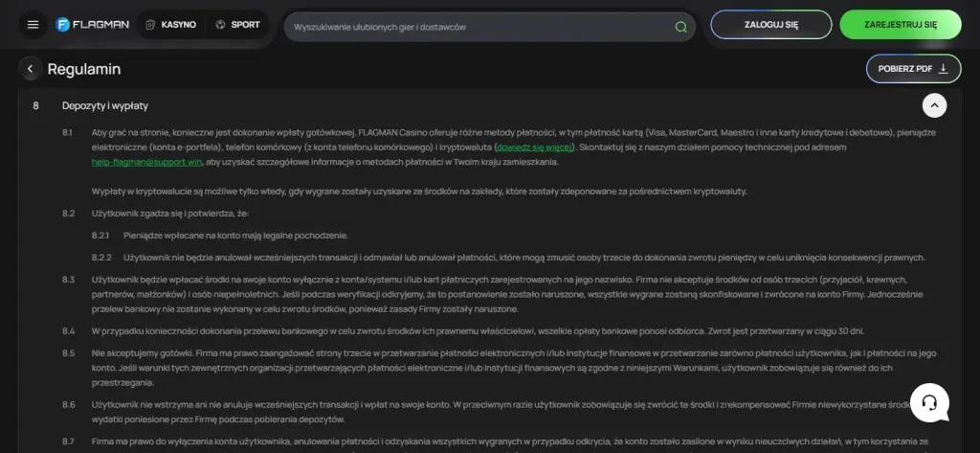The height and width of the screenshot is (453, 980).
Task: Click the game search input field
Action: pos(489,27)
